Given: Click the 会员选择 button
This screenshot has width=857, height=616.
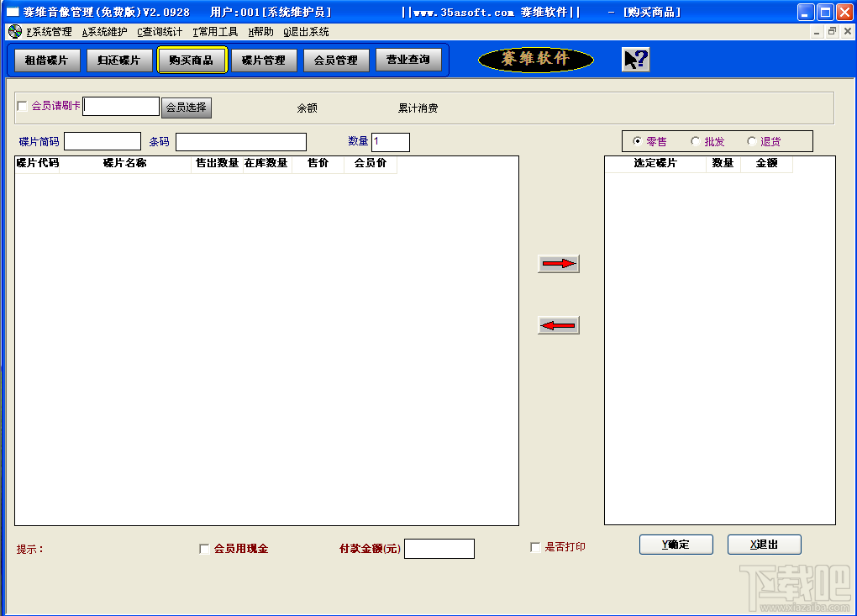Looking at the screenshot, I should coord(187,107).
